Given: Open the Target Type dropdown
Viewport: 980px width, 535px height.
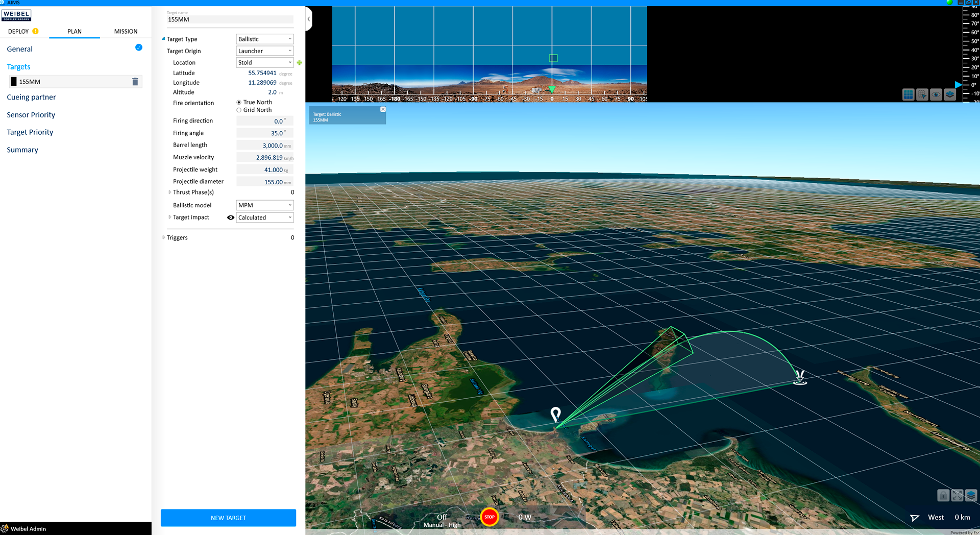Looking at the screenshot, I should pos(265,39).
